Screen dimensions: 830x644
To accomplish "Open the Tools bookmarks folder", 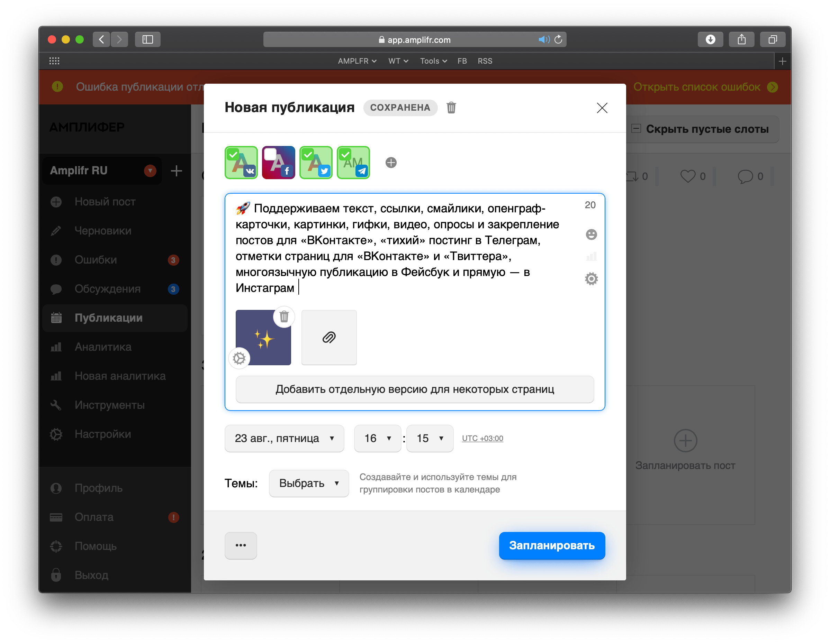I will pyautogui.click(x=433, y=61).
